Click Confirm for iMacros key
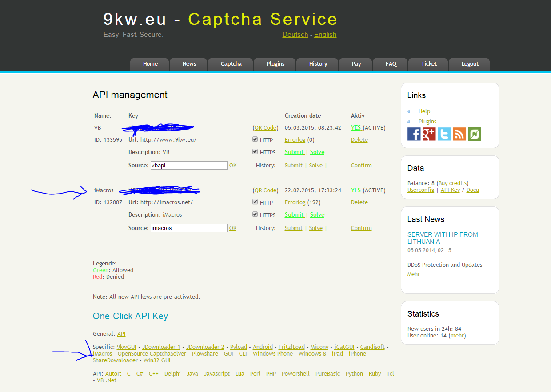The height and width of the screenshot is (392, 551). point(361,228)
